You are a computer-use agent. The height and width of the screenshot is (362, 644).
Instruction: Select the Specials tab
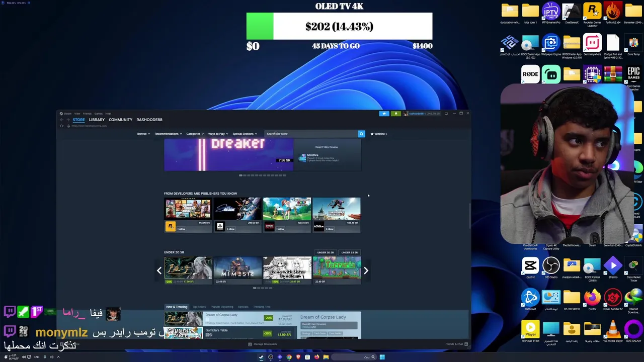(243, 307)
